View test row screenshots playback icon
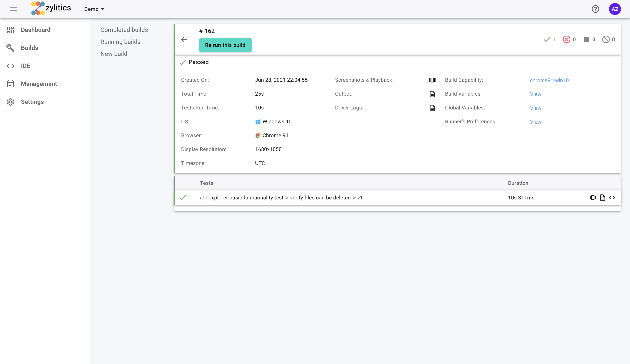Viewport: 630px width, 364px height. [592, 198]
